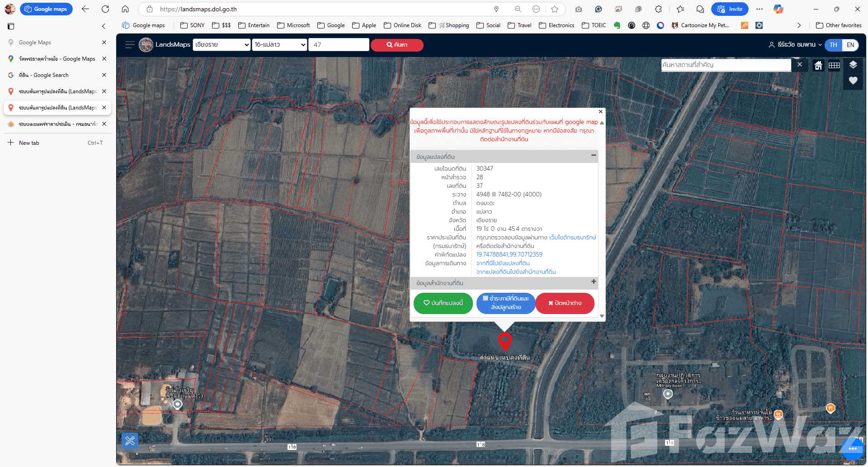This screenshot has width=868, height=467.
Task: Open the LandsMaps hamburger menu
Action: point(130,45)
